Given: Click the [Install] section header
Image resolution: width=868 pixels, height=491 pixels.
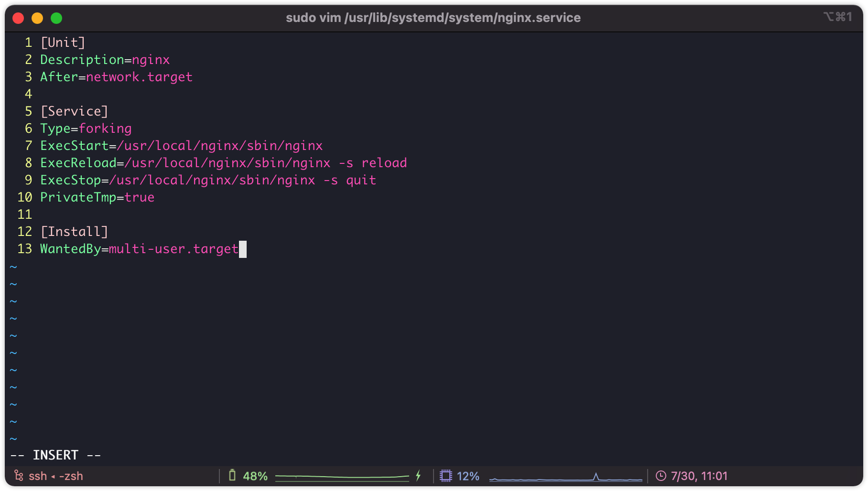Looking at the screenshot, I should tap(74, 232).
